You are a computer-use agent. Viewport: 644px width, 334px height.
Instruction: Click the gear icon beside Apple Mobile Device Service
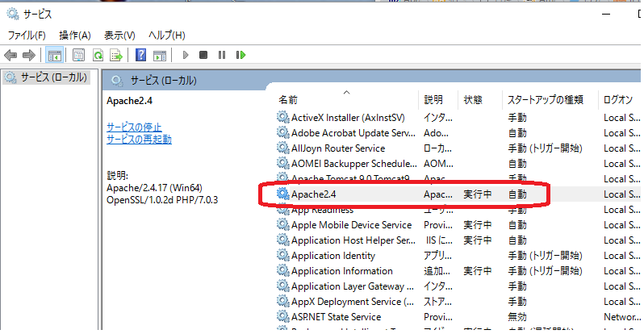pyautogui.click(x=282, y=224)
